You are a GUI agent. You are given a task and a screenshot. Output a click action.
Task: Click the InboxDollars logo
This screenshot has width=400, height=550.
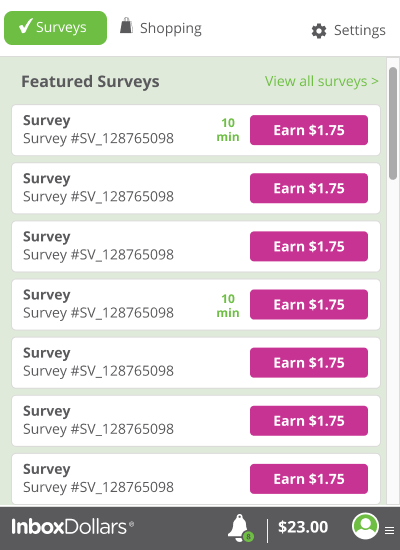(x=72, y=527)
